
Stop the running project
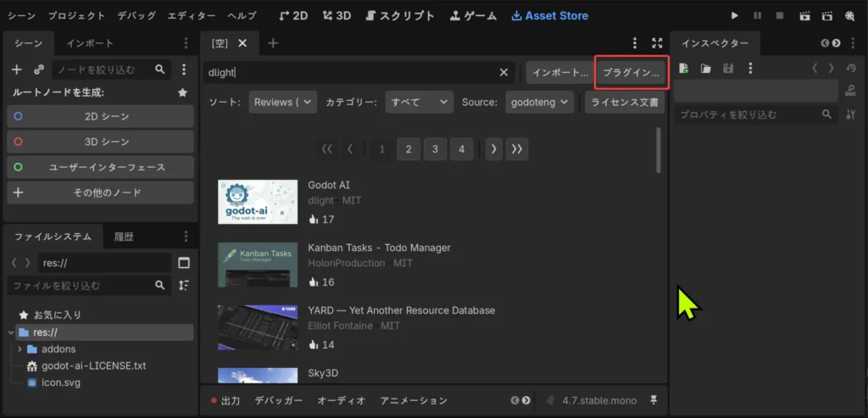coord(780,15)
